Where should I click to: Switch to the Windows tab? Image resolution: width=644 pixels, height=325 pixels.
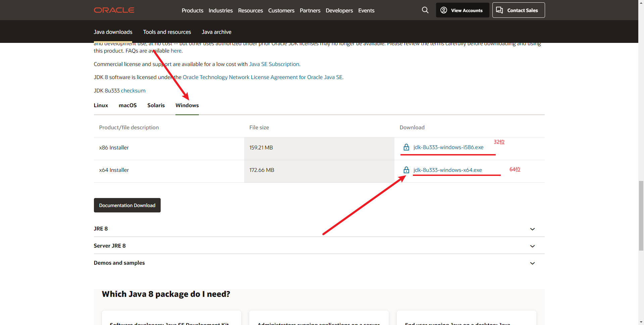pos(187,105)
